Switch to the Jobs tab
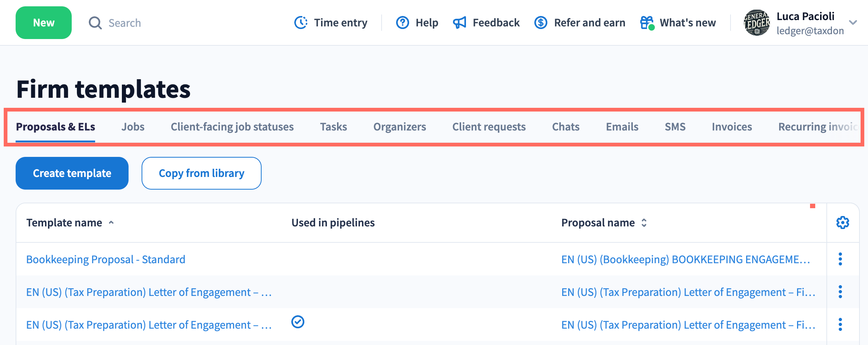Image resolution: width=868 pixels, height=345 pixels. click(x=133, y=127)
